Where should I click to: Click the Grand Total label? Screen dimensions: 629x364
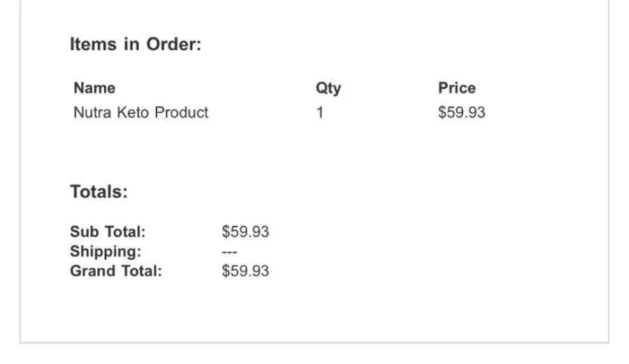tap(116, 271)
